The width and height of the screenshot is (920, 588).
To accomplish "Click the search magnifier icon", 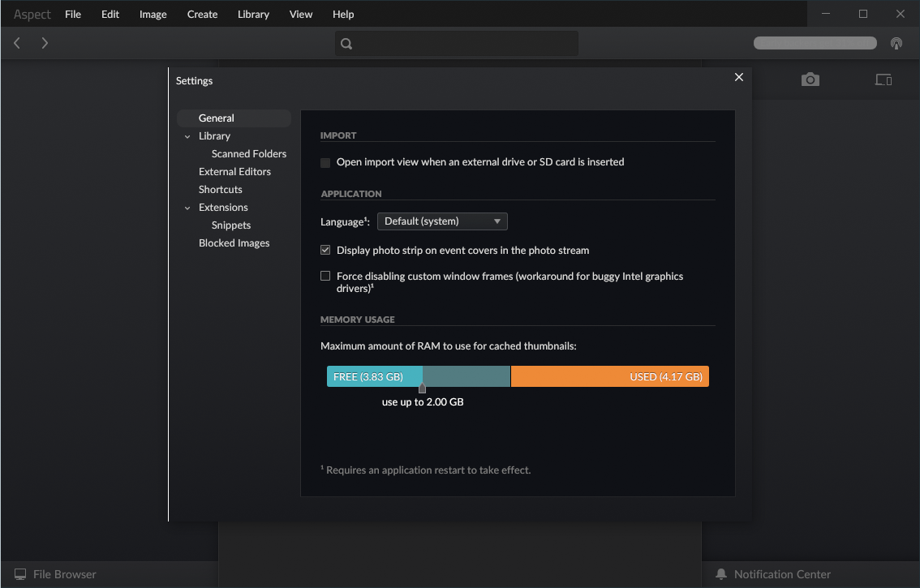I will 346,44.
